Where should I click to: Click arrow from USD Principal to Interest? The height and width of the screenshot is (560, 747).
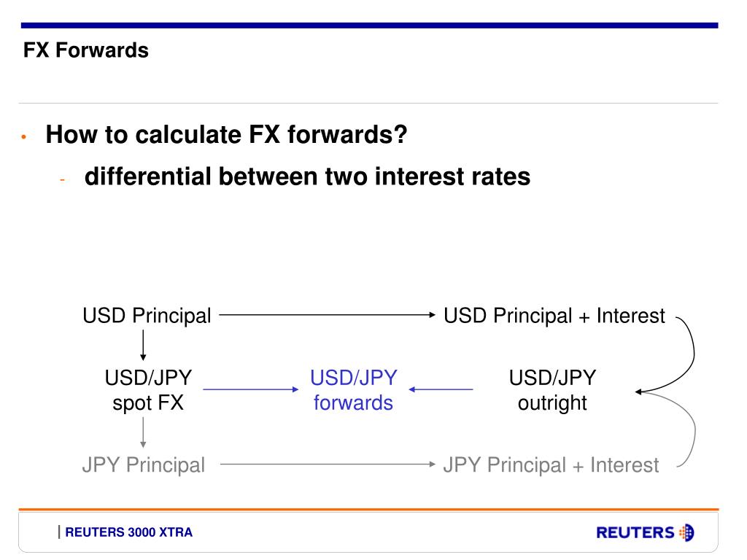tap(328, 315)
